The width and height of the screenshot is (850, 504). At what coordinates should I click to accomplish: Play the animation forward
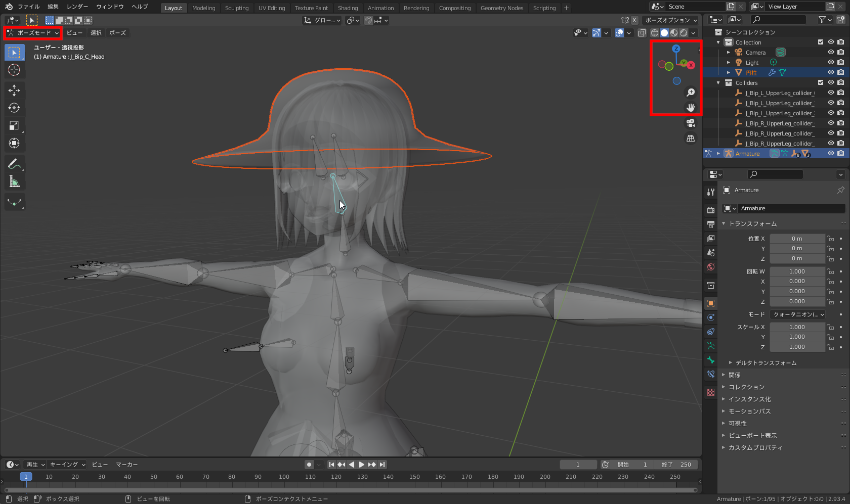click(x=362, y=465)
